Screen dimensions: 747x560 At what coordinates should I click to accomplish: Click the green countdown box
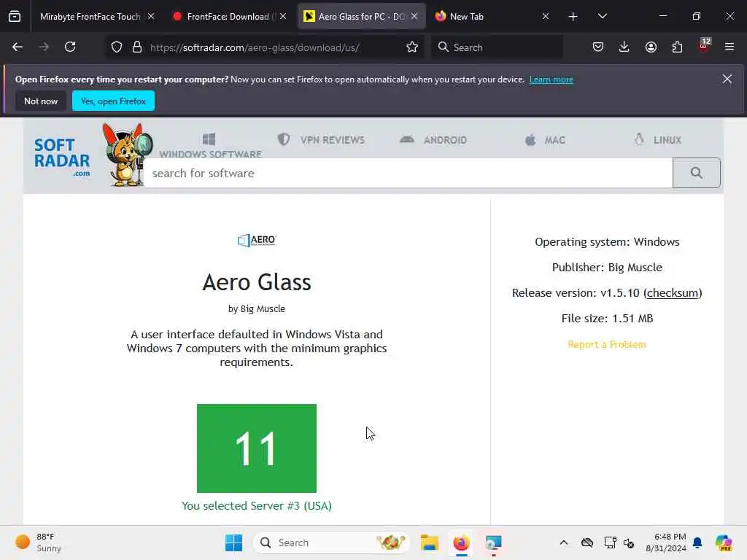pyautogui.click(x=257, y=448)
